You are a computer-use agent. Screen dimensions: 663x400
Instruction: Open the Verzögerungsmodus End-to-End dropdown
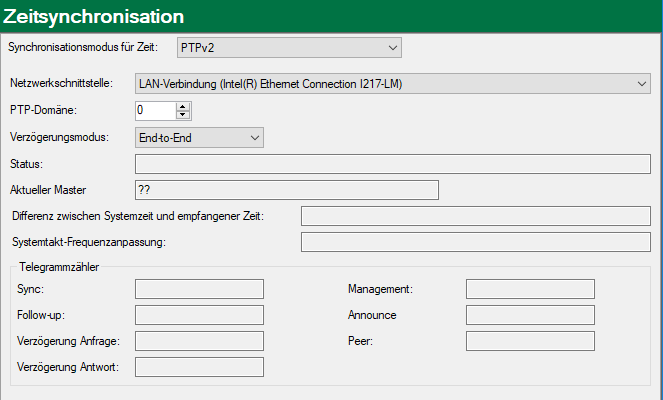tap(199, 137)
